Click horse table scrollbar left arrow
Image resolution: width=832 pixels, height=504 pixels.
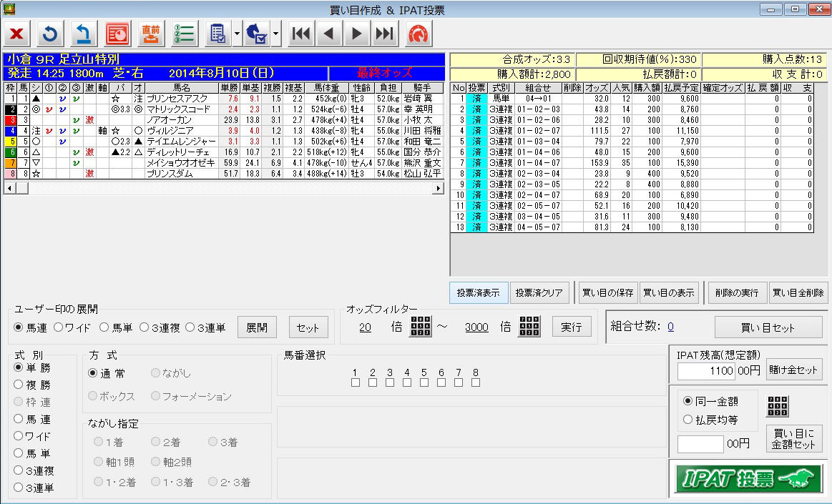pyautogui.click(x=9, y=188)
